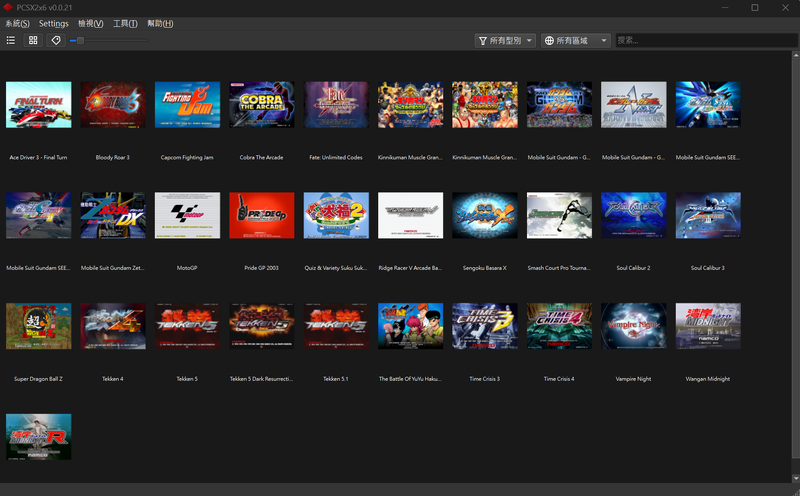The image size is (800, 496).
Task: Switch to game list view icon
Action: [x=11, y=40]
